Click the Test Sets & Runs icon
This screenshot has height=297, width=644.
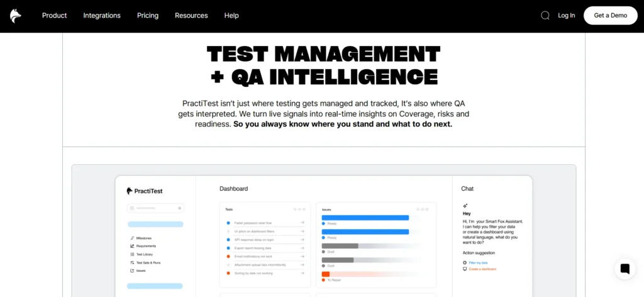(x=132, y=262)
